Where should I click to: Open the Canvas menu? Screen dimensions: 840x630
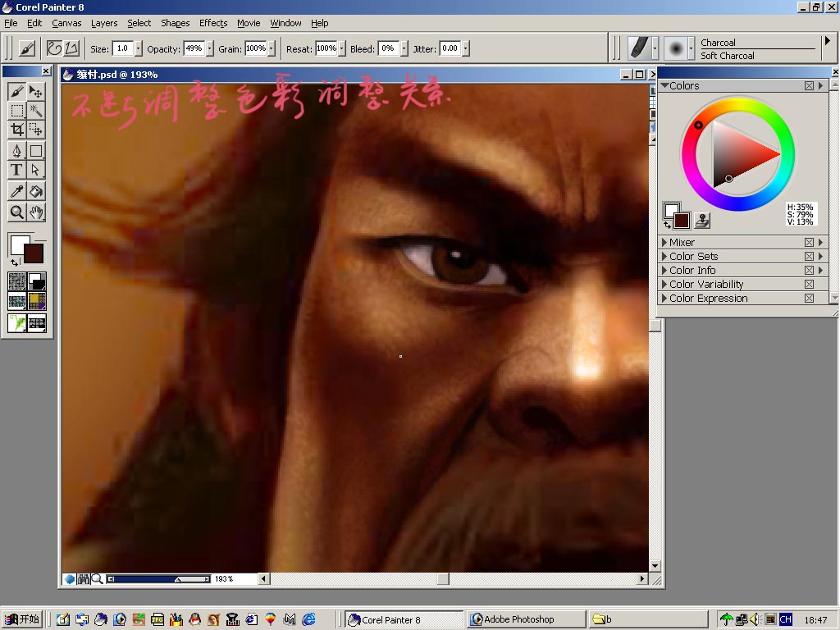click(66, 23)
